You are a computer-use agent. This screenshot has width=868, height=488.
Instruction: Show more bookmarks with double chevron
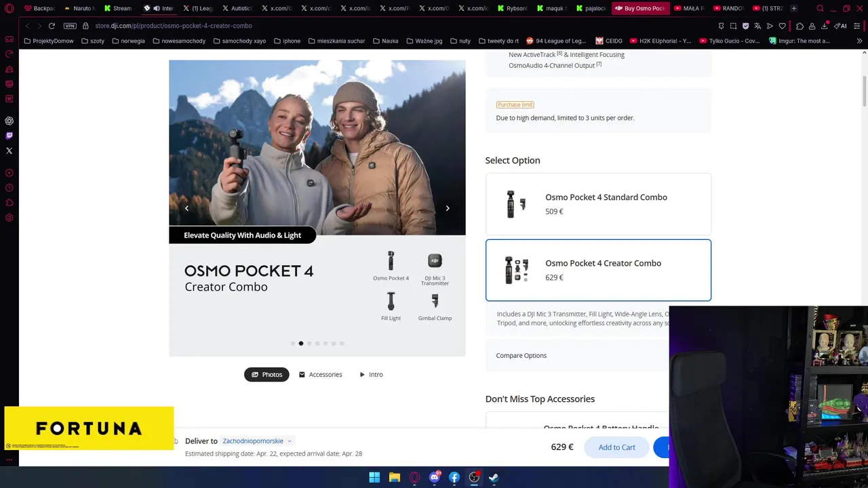coord(860,41)
